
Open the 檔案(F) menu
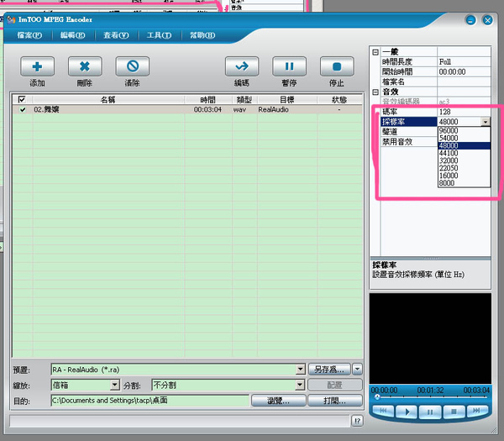[29, 35]
